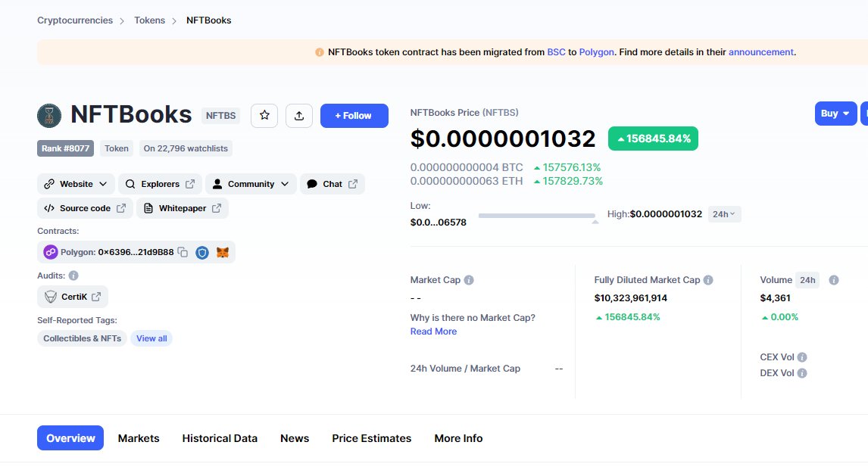Click the Website chain-link icon

pyautogui.click(x=49, y=184)
